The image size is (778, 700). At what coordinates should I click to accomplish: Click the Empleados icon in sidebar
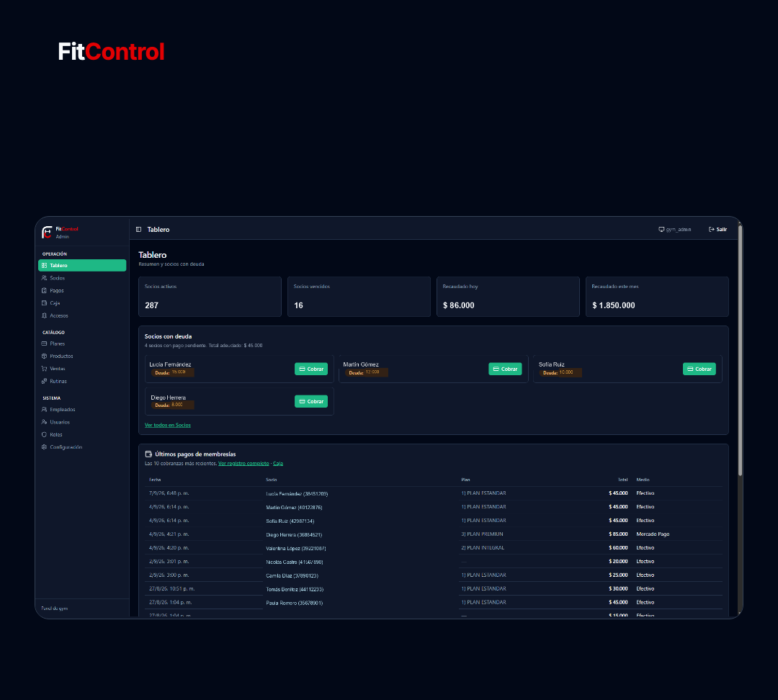click(44, 409)
